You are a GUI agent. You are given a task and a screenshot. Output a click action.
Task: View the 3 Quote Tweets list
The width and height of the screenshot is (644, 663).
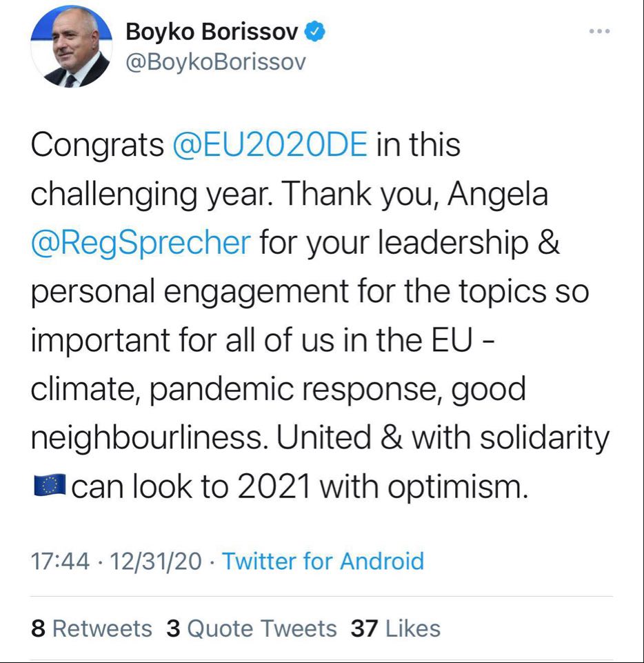pos(252,629)
